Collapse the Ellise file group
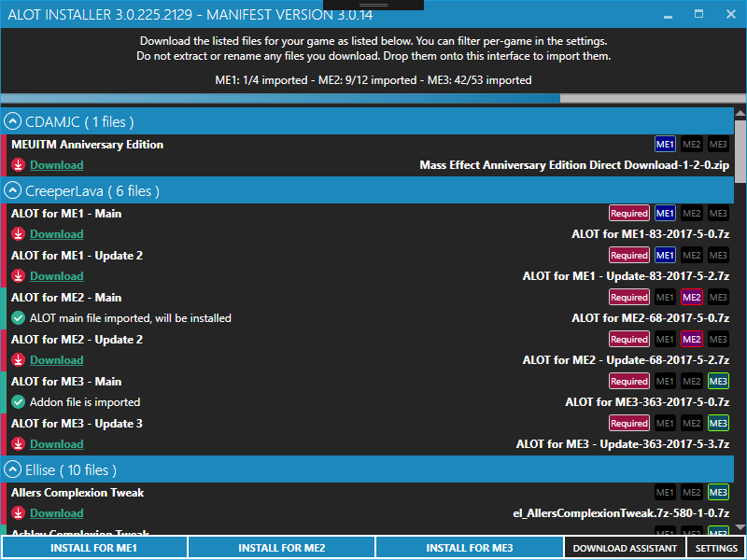The height and width of the screenshot is (560, 747). click(13, 469)
